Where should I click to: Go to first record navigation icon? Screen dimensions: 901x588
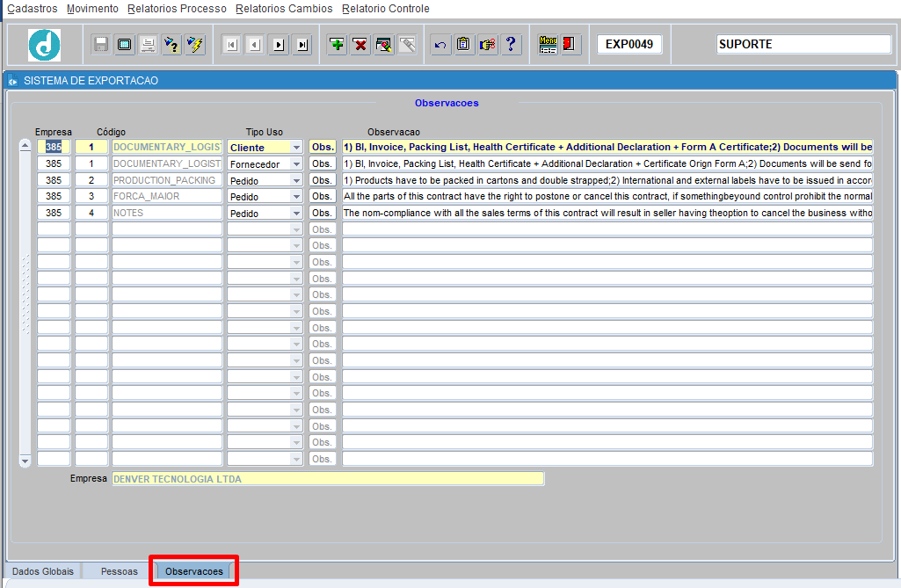click(x=231, y=44)
